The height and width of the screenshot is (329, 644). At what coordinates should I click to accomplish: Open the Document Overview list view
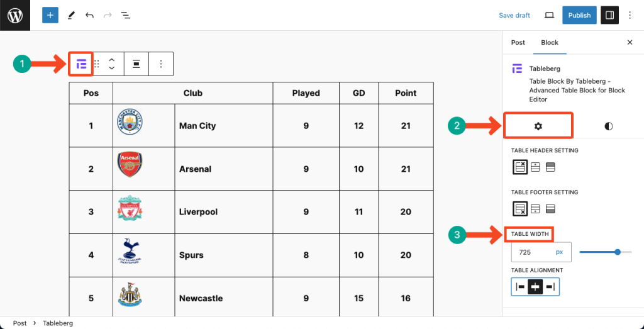pos(126,15)
